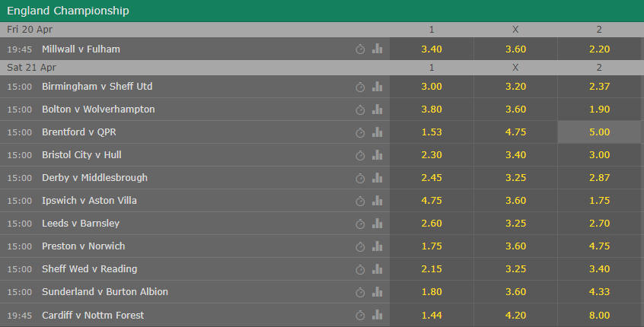
Task: Open stats chart for Bolton v Wolverhampton
Action: tap(377, 110)
